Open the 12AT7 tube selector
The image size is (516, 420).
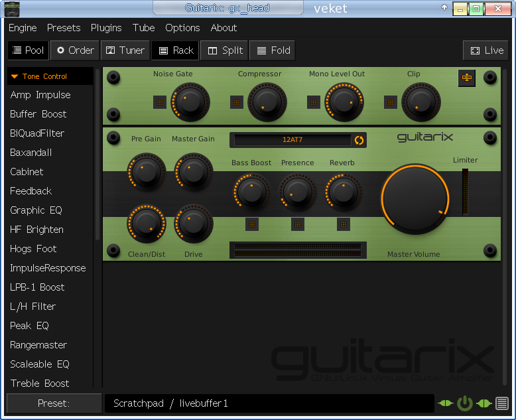[292, 140]
